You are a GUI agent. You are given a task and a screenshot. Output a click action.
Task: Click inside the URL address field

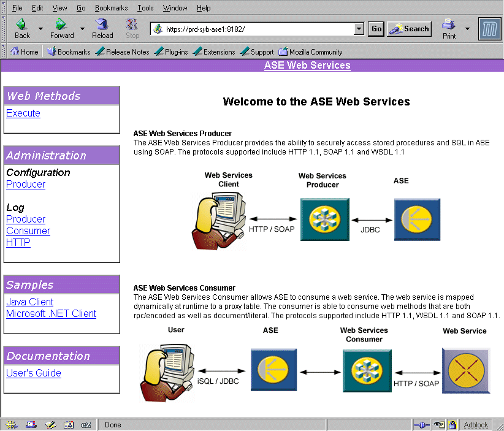[258, 29]
